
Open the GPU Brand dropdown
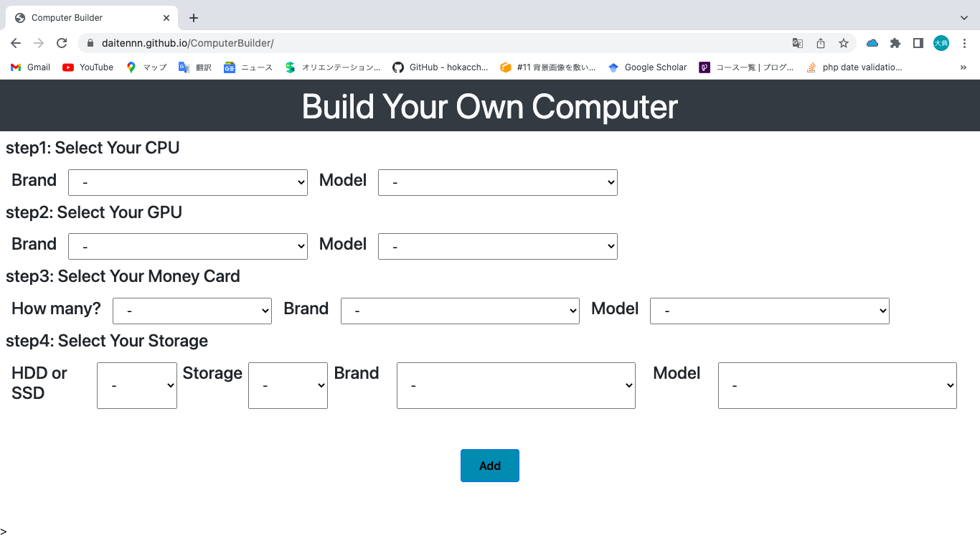click(x=188, y=246)
